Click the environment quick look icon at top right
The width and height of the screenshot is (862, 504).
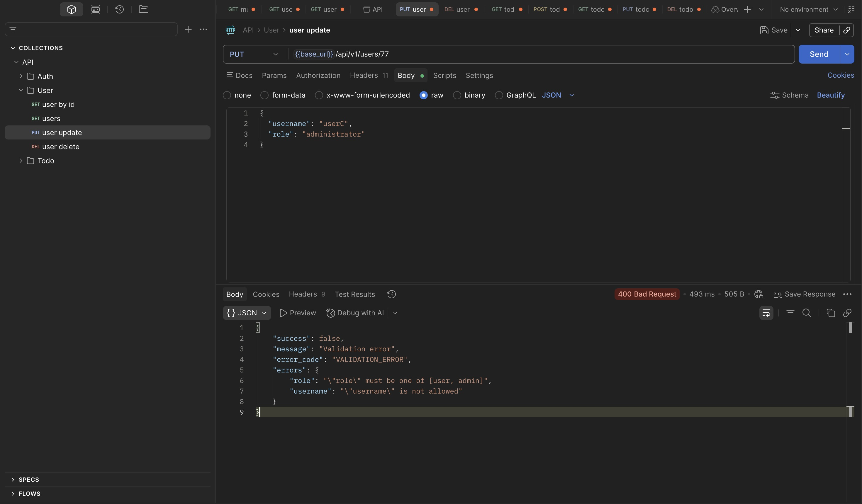851,9
